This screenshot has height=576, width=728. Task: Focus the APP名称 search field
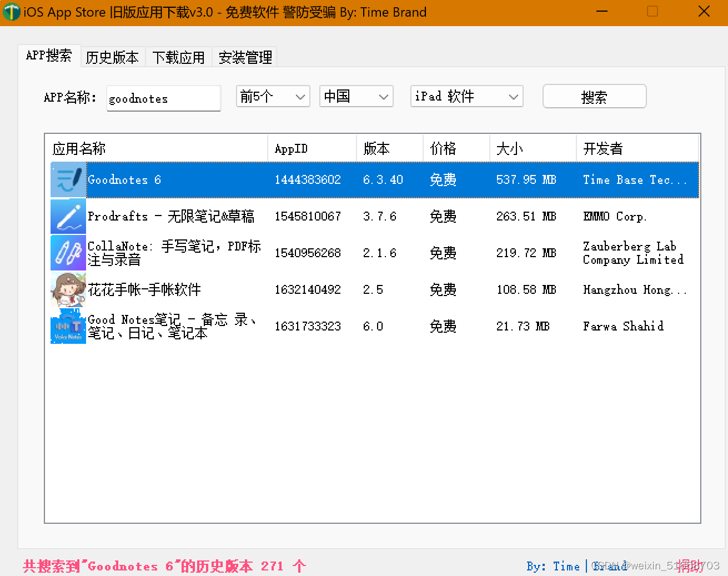(x=163, y=98)
